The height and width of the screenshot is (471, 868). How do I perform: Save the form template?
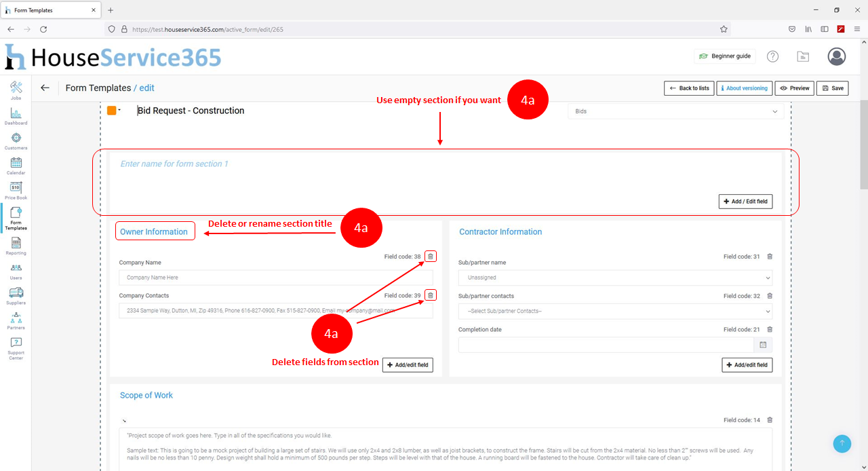(x=833, y=88)
